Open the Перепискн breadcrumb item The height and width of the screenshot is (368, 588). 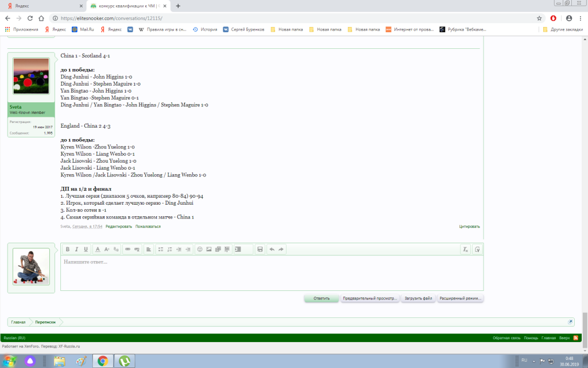[45, 322]
